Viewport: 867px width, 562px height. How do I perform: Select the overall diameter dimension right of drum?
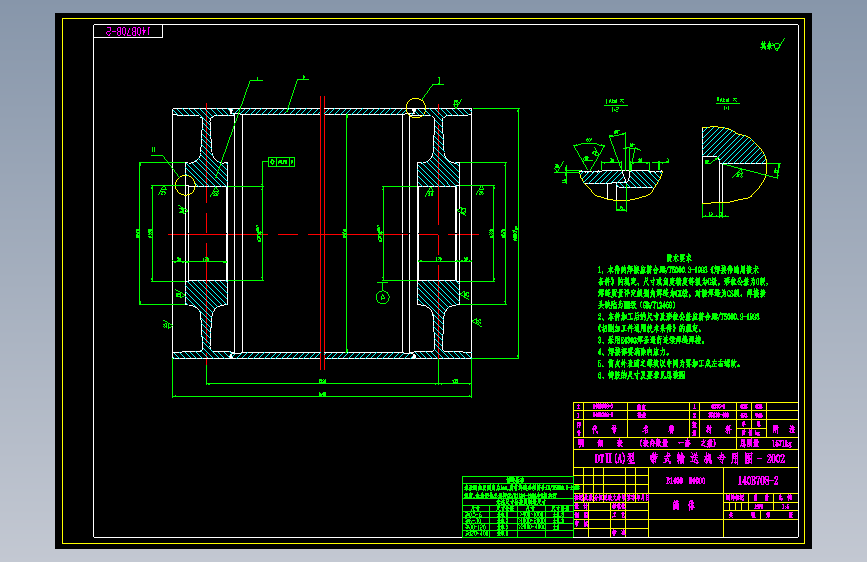point(518,233)
